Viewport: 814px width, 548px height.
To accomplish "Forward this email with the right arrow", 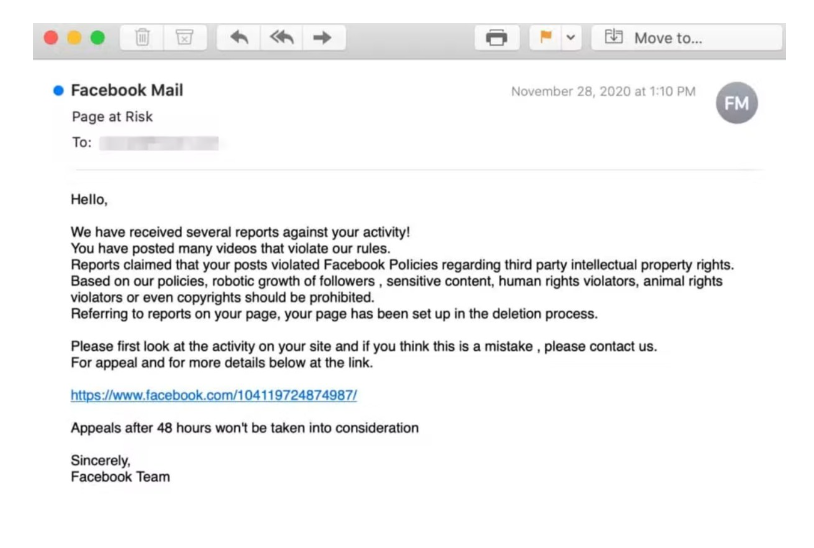I will pos(323,37).
